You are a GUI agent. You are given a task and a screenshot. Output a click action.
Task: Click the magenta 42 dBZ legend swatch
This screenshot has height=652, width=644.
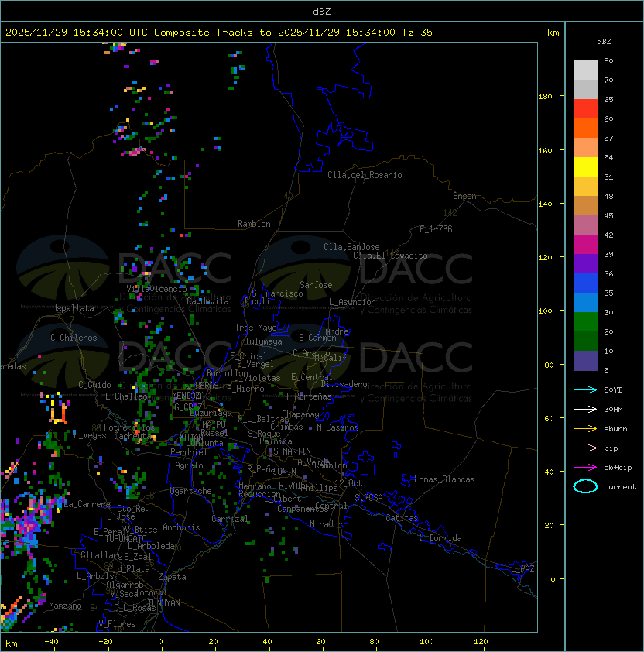click(x=585, y=244)
